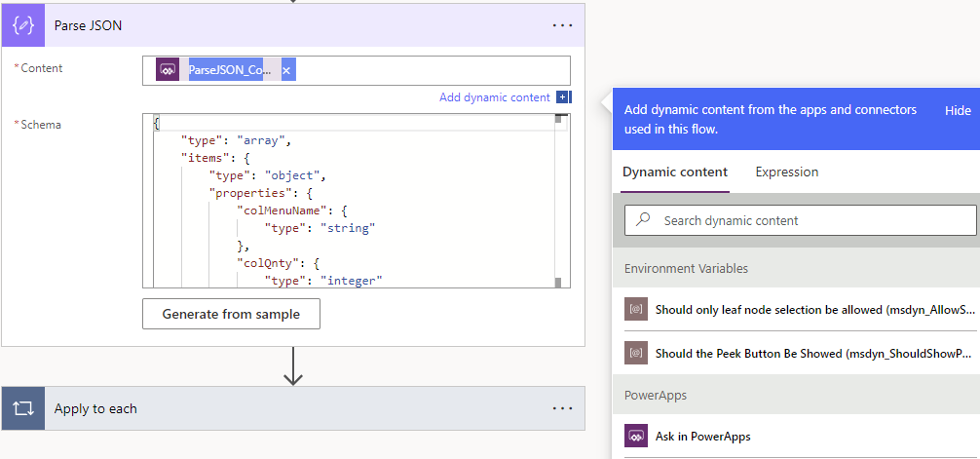980x459 pixels.
Task: Switch to the Dynamic content tab
Action: [675, 172]
